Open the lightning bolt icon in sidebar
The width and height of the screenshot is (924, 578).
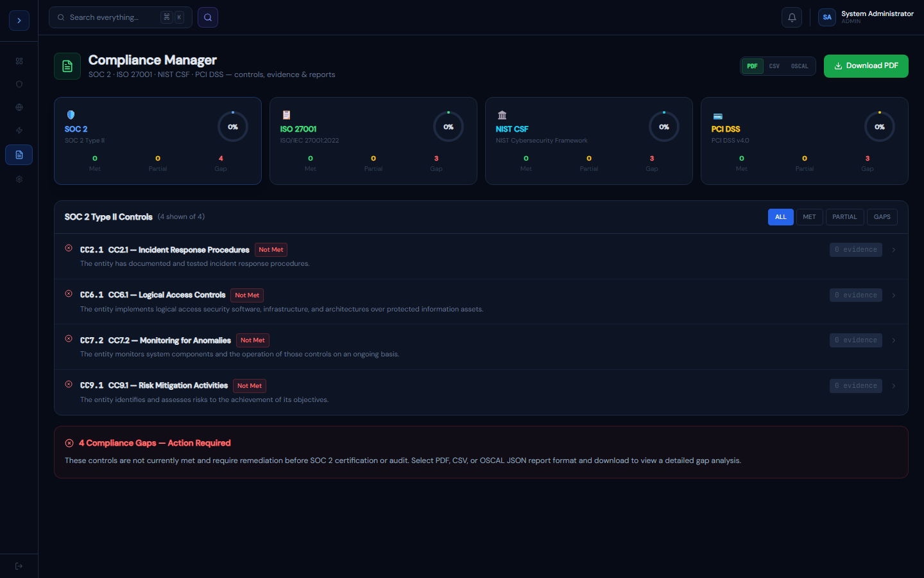coord(19,130)
